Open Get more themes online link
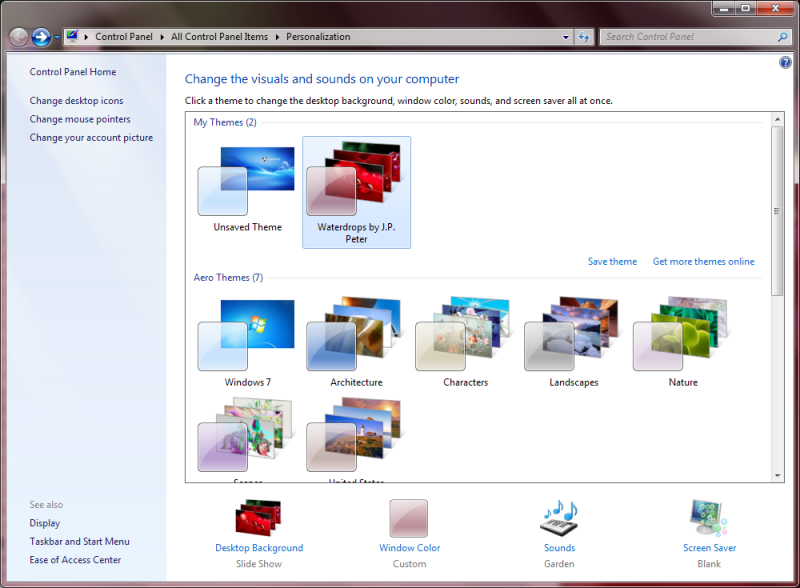 704,261
